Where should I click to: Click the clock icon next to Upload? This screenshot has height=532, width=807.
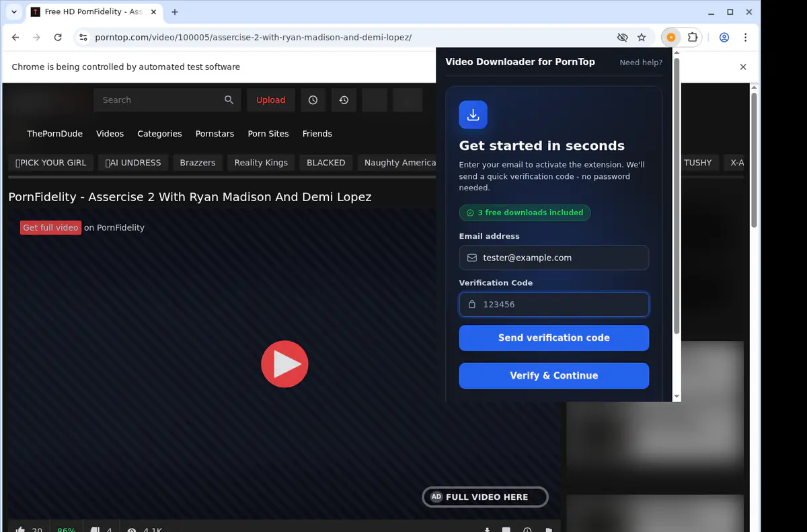pos(313,100)
